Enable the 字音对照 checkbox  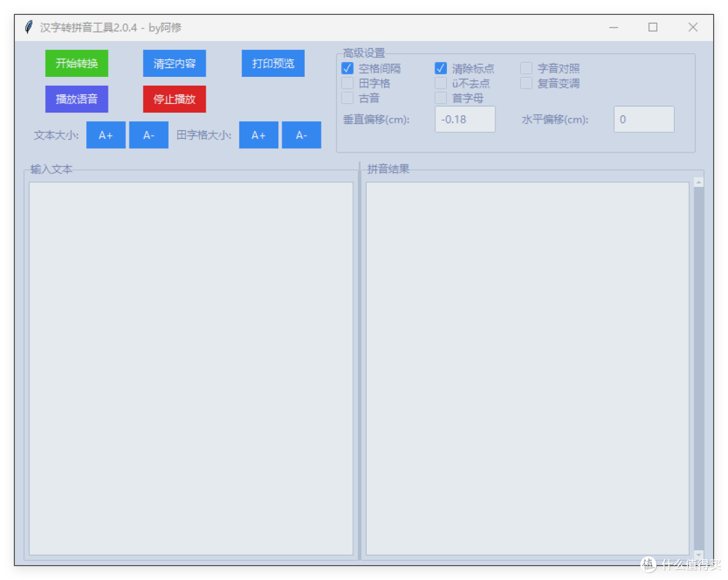pyautogui.click(x=526, y=68)
